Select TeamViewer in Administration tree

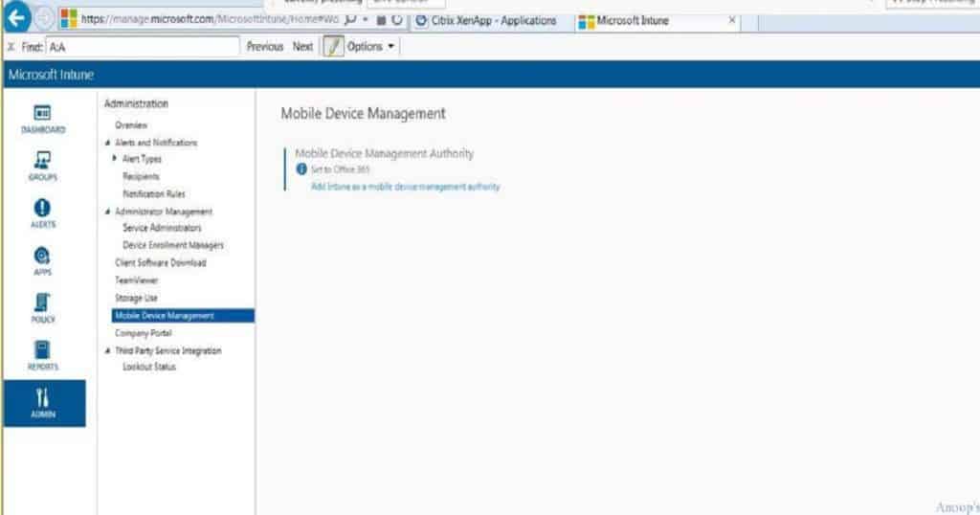click(x=136, y=280)
